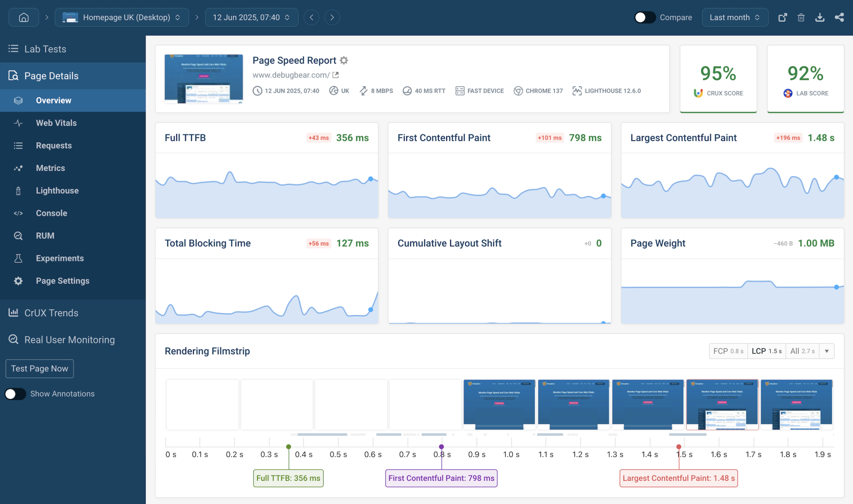Open the Last month date range dropdown
This screenshot has width=853, height=504.
[734, 17]
